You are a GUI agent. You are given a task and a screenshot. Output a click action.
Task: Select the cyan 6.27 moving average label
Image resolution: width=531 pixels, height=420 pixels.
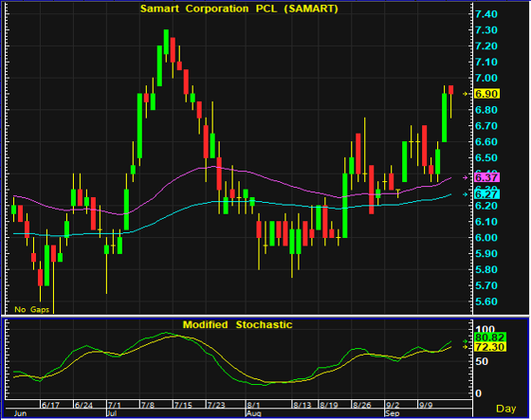coord(486,194)
